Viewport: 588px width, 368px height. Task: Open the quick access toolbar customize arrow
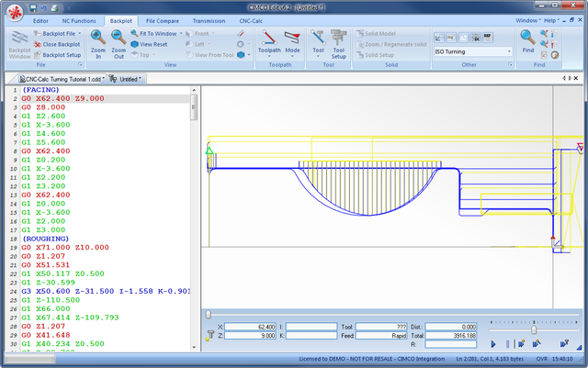(x=69, y=8)
